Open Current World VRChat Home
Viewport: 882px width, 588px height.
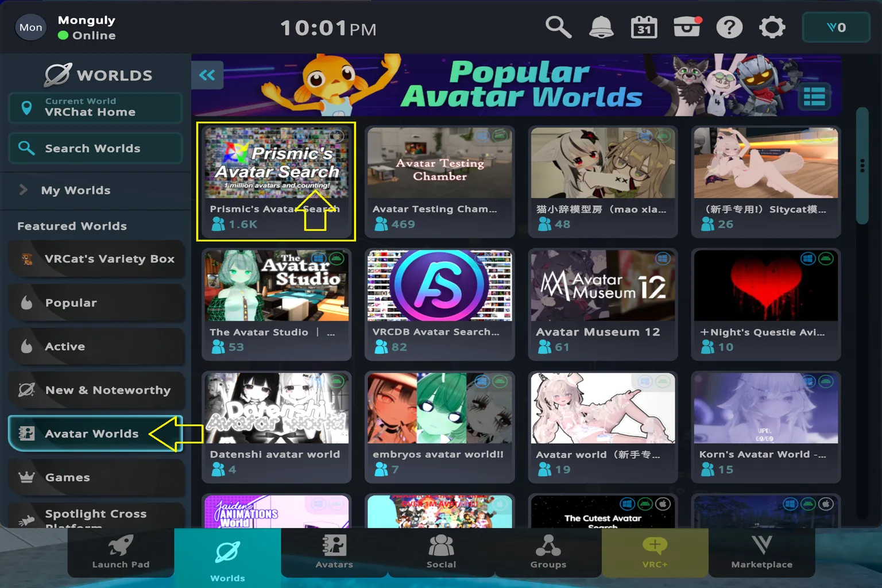tap(95, 107)
